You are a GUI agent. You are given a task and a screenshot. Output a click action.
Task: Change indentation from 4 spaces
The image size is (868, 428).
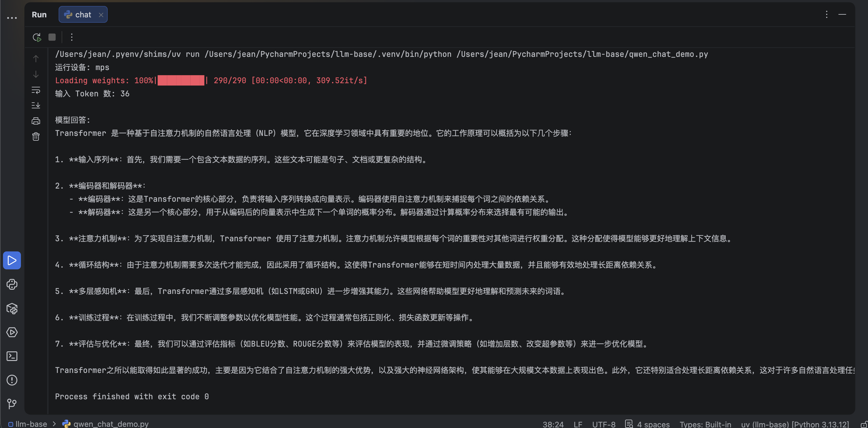coord(647,424)
